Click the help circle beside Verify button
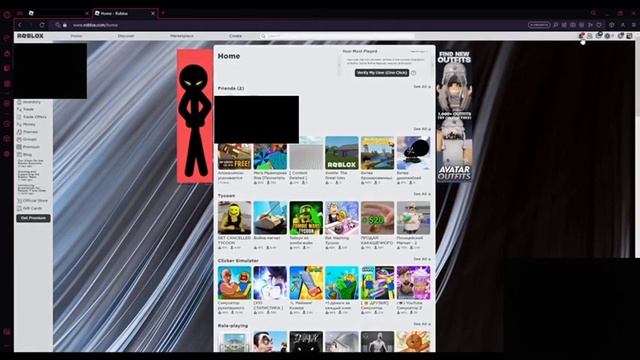Image resolution: width=640 pixels, height=360 pixels. [413, 73]
